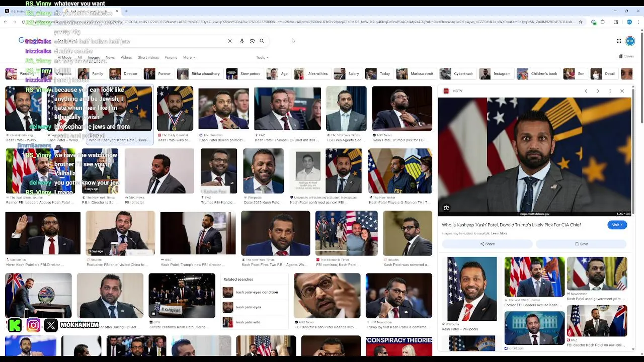Switch to the News tab
The height and width of the screenshot is (362, 644).
(110, 57)
